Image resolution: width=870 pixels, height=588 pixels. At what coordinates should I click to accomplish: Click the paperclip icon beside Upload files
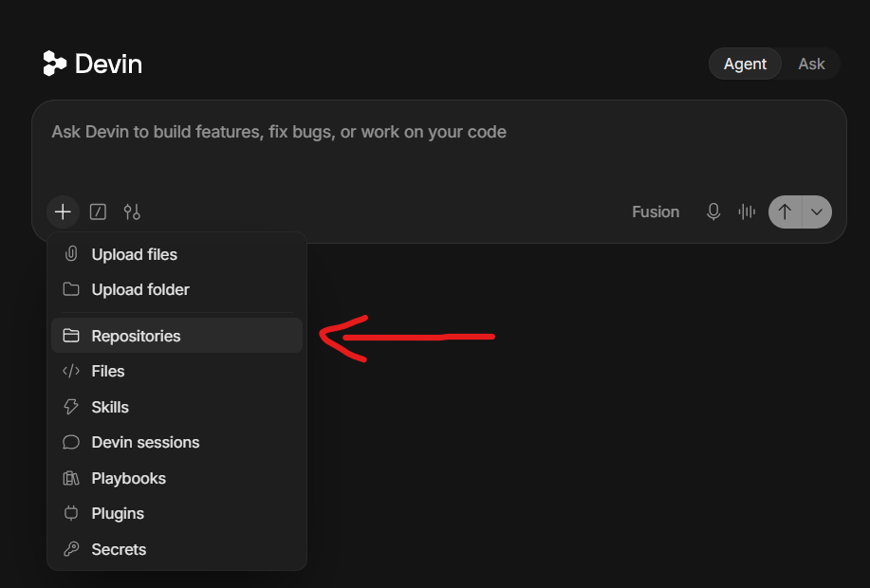pyautogui.click(x=71, y=254)
